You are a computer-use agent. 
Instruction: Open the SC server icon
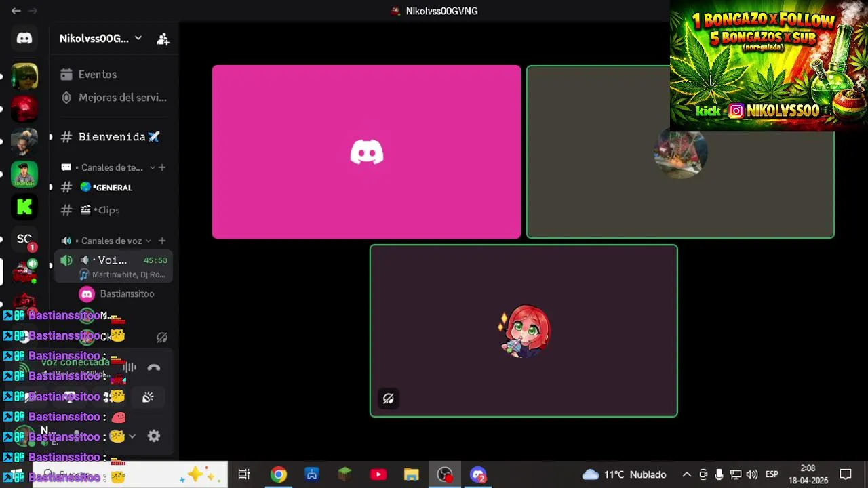pos(24,239)
